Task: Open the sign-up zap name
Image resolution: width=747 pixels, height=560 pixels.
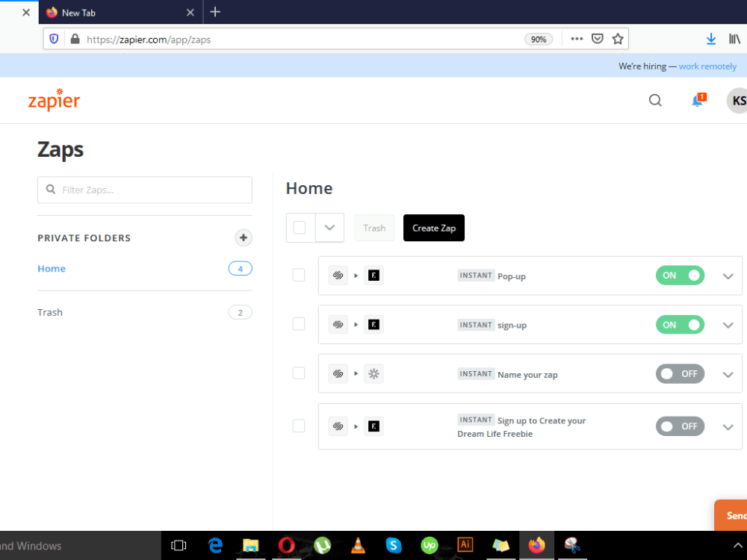Action: [512, 326]
